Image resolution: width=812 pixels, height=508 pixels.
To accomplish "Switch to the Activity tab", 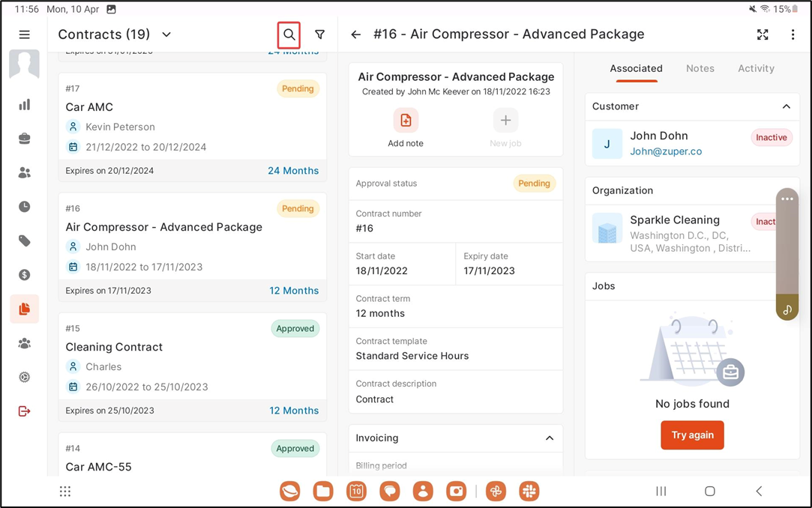I will (756, 68).
